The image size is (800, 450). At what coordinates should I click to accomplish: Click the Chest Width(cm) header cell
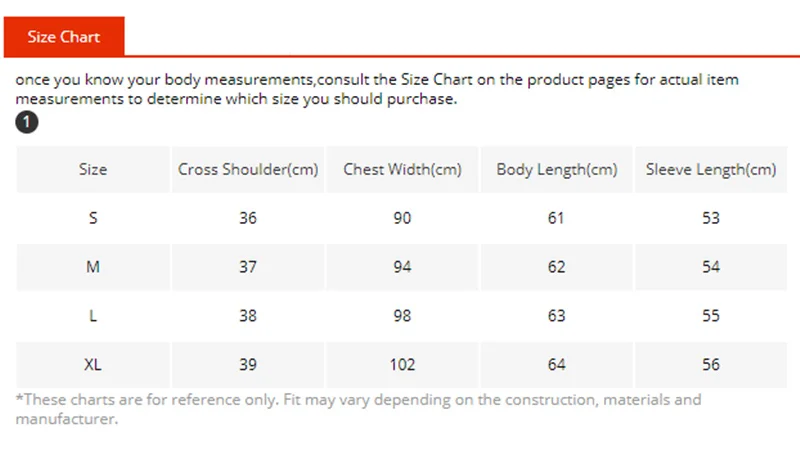coord(403,169)
